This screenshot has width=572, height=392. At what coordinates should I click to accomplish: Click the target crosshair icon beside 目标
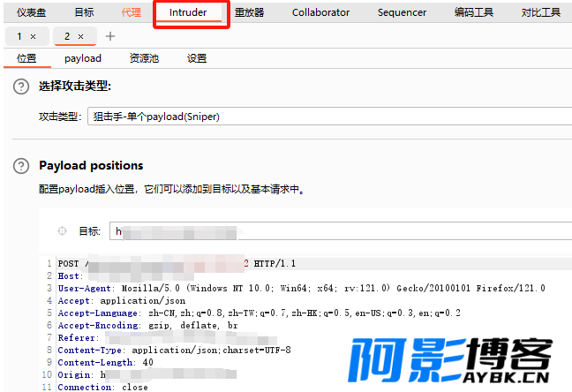(63, 231)
